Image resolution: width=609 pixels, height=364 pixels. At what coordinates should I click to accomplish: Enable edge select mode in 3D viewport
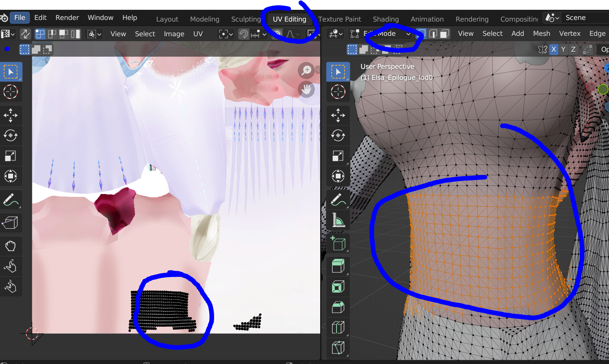tap(433, 33)
